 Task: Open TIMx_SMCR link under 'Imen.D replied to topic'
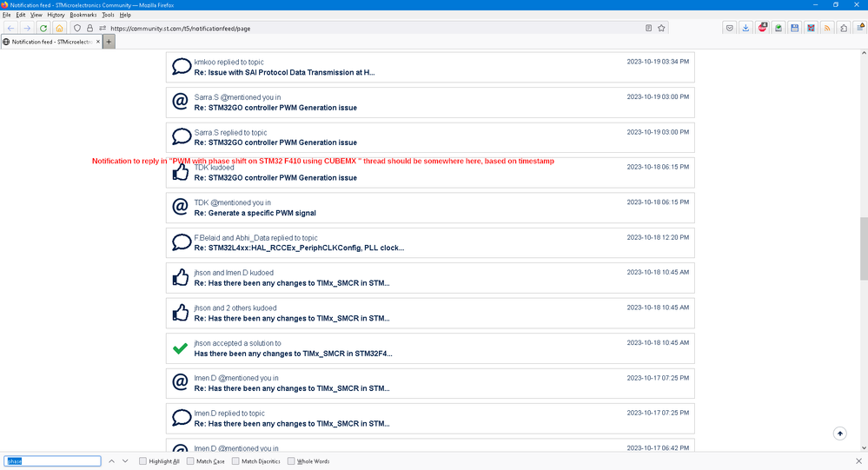292,424
